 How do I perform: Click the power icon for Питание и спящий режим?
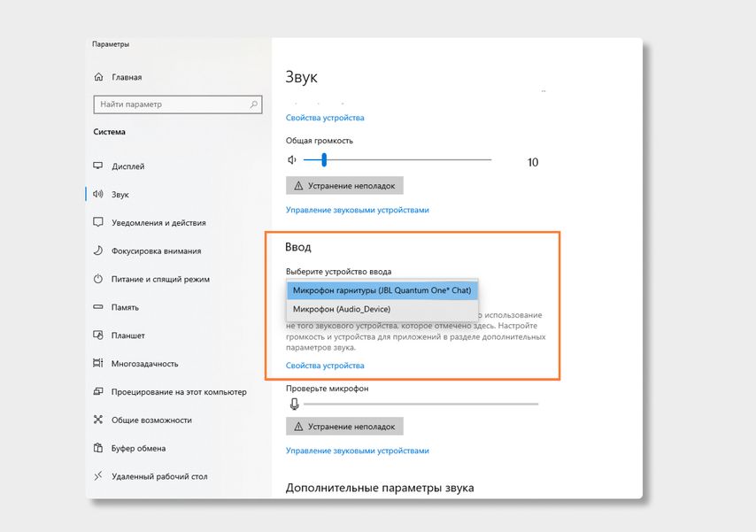(x=99, y=279)
